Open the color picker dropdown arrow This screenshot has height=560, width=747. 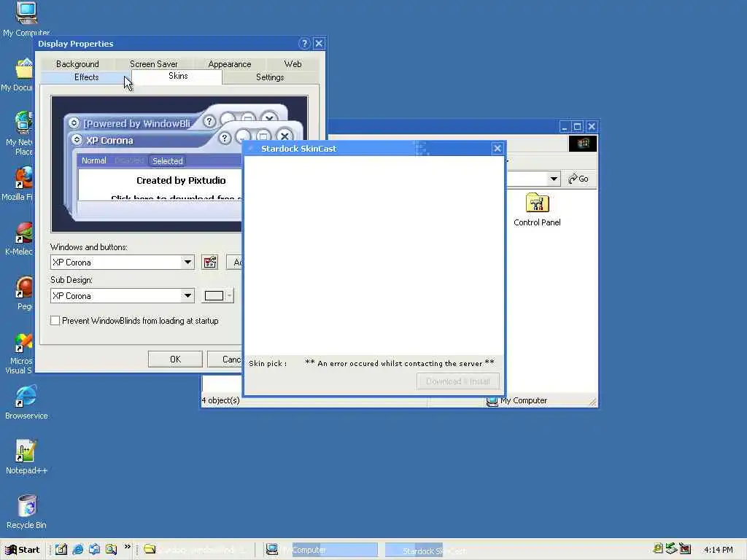[230, 296]
